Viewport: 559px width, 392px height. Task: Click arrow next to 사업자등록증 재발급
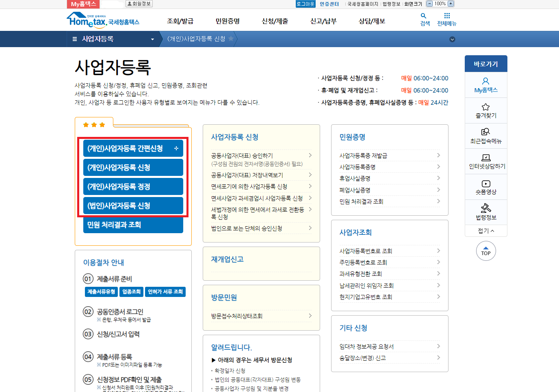click(439, 155)
